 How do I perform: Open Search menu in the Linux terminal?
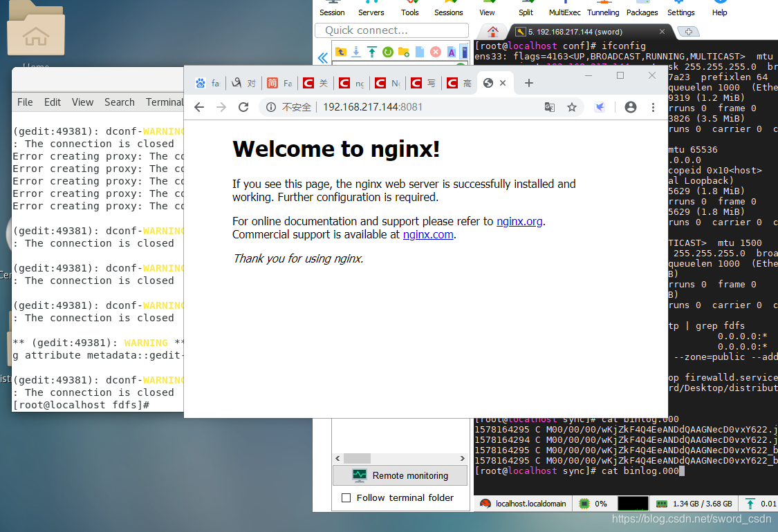[120, 102]
